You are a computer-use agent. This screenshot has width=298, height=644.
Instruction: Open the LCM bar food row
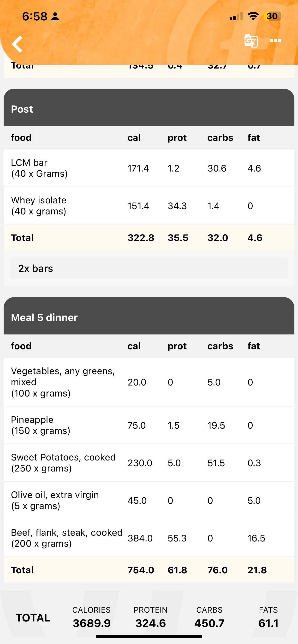[149, 168]
